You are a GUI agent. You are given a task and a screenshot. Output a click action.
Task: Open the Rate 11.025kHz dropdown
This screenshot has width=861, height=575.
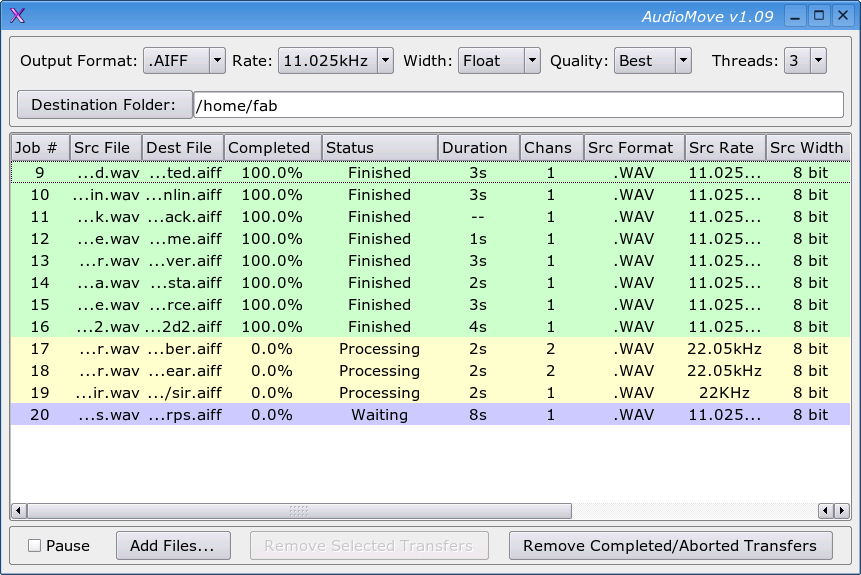point(336,60)
